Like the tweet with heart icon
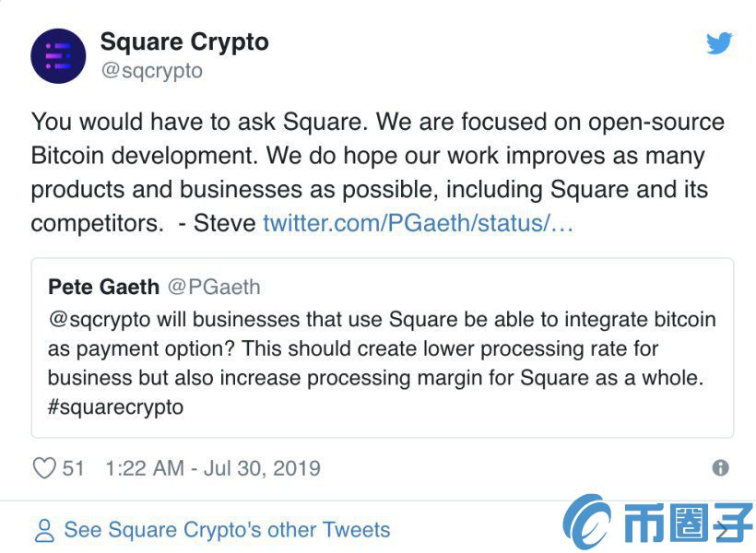This screenshot has height=553, width=756. tap(44, 467)
